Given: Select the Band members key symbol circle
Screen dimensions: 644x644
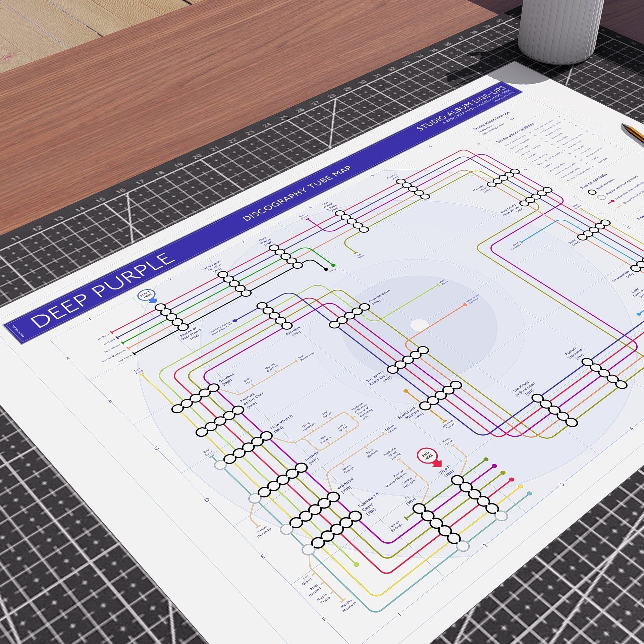Looking at the screenshot, I should pyautogui.click(x=593, y=193).
